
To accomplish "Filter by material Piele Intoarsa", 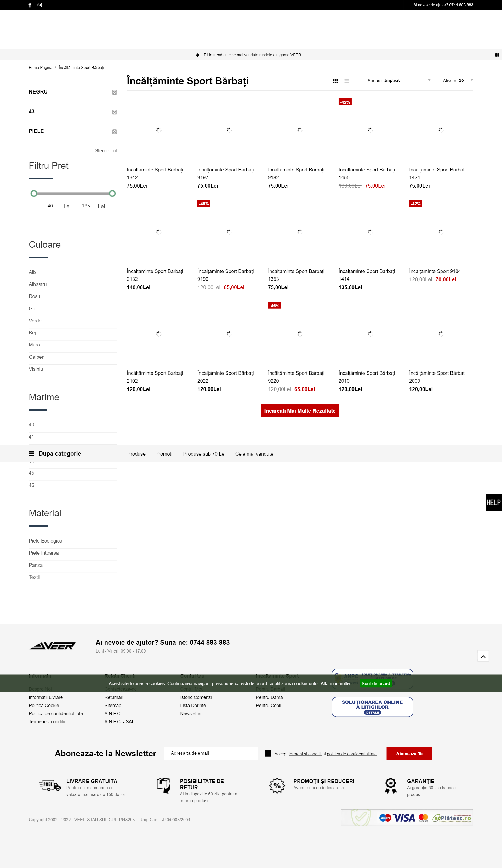I will 44,553.
